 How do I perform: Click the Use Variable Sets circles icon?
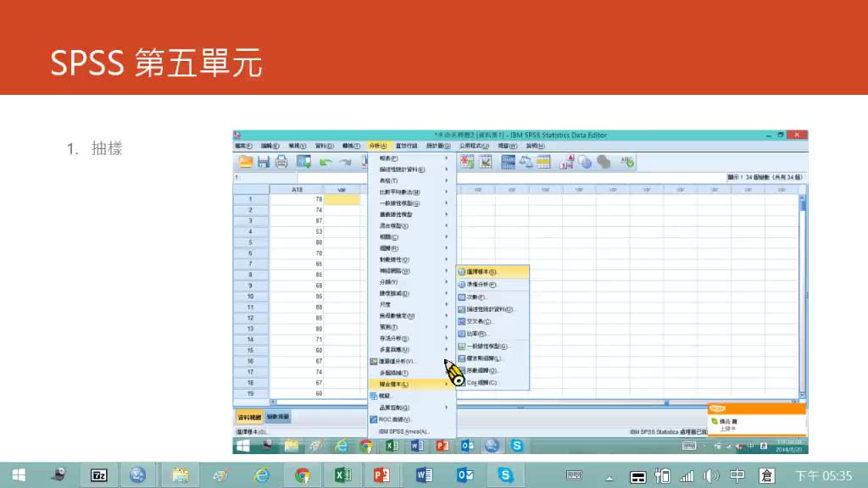click(585, 162)
